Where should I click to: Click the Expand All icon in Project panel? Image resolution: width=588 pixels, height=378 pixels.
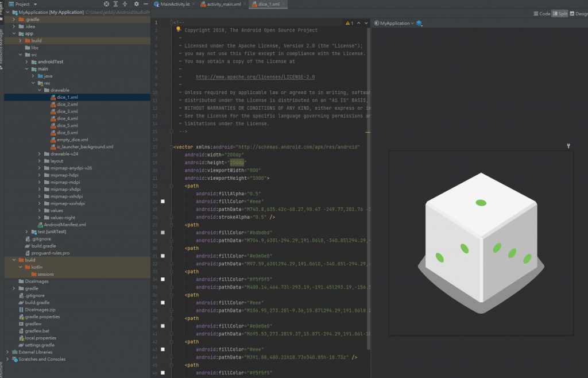pyautogui.click(x=115, y=4)
